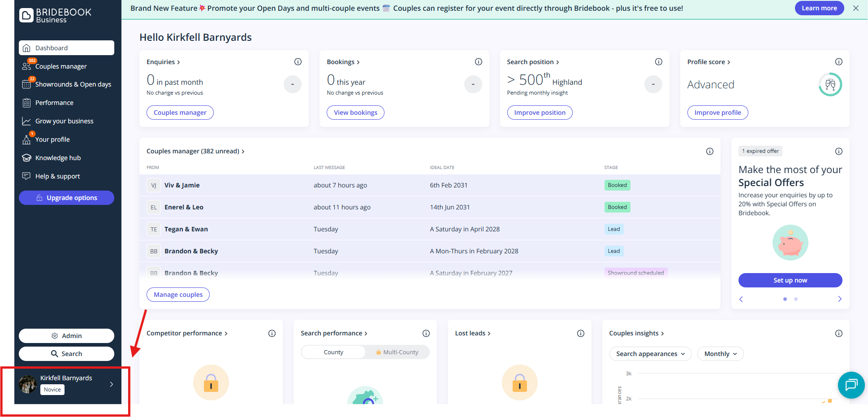Click the Enquiries info icon
Viewport: 868px width, 417px height.
pyautogui.click(x=298, y=62)
